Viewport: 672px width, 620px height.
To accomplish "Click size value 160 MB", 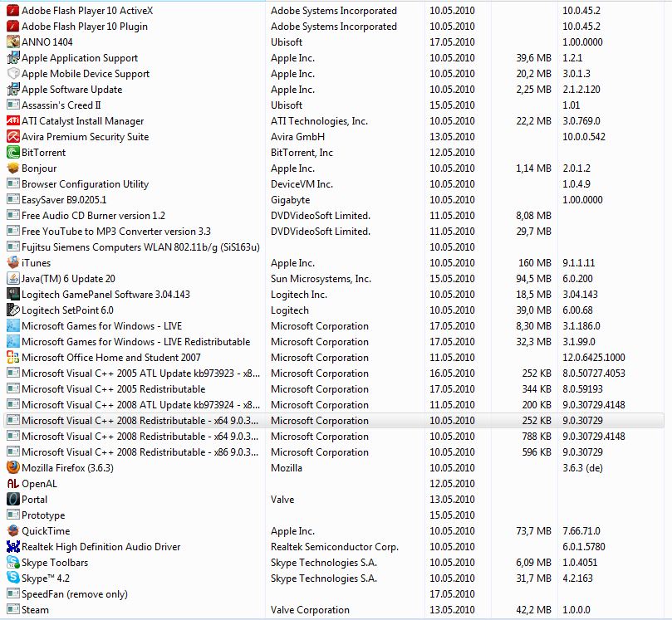I will coord(535,263).
